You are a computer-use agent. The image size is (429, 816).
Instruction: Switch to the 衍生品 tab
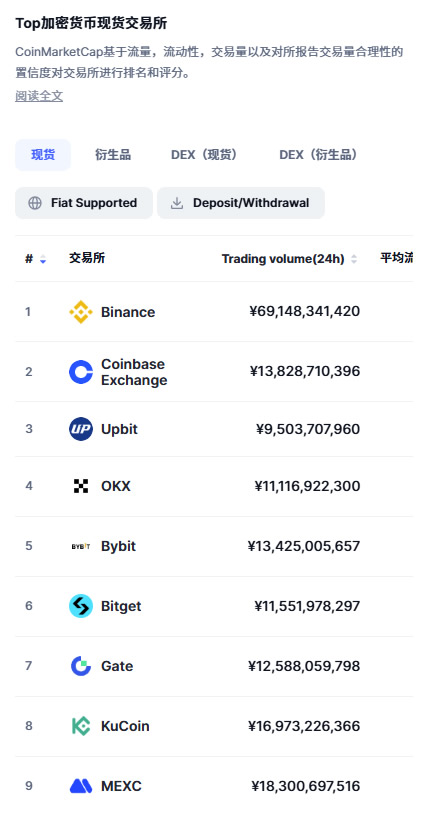[113, 155]
